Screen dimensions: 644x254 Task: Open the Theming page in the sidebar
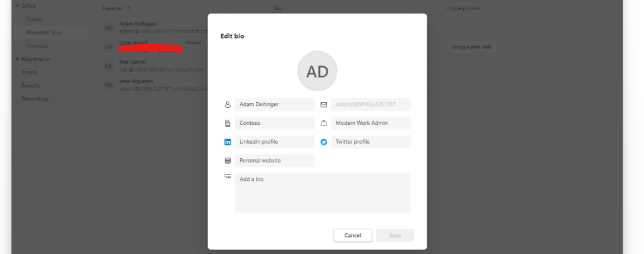pos(37,46)
